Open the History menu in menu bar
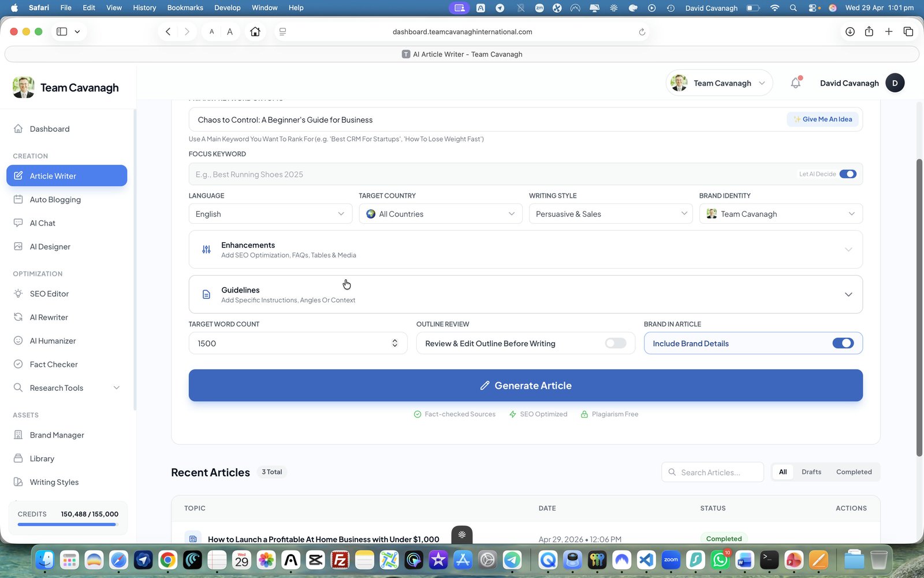The width and height of the screenshot is (924, 578). pyautogui.click(x=144, y=8)
